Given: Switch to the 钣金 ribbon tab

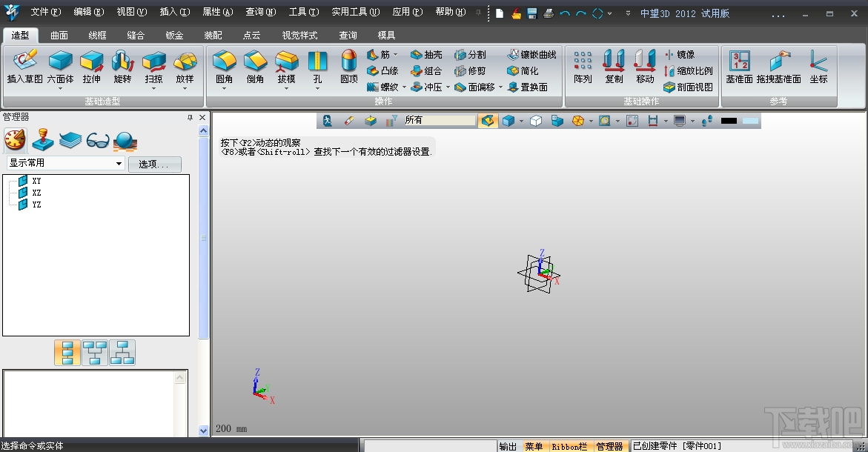Looking at the screenshot, I should point(174,36).
